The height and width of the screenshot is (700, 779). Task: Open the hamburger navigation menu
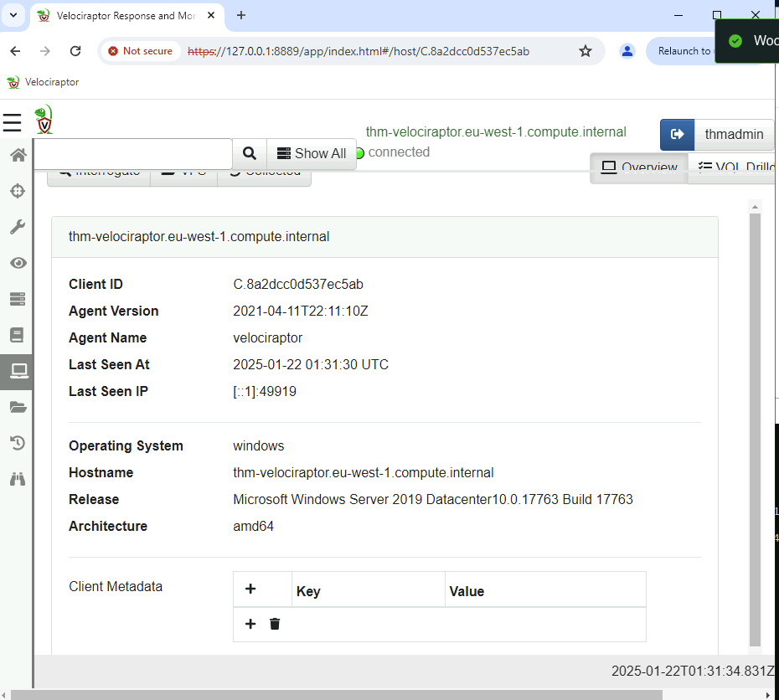pyautogui.click(x=12, y=122)
